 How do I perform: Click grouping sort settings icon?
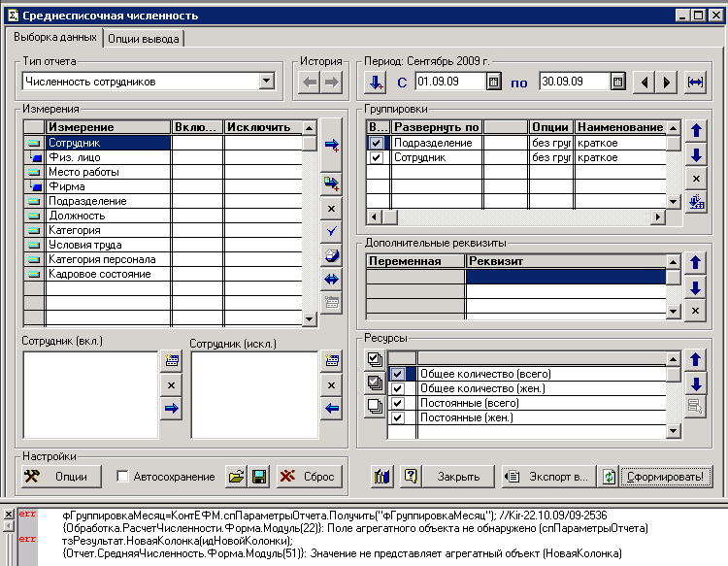coord(696,202)
